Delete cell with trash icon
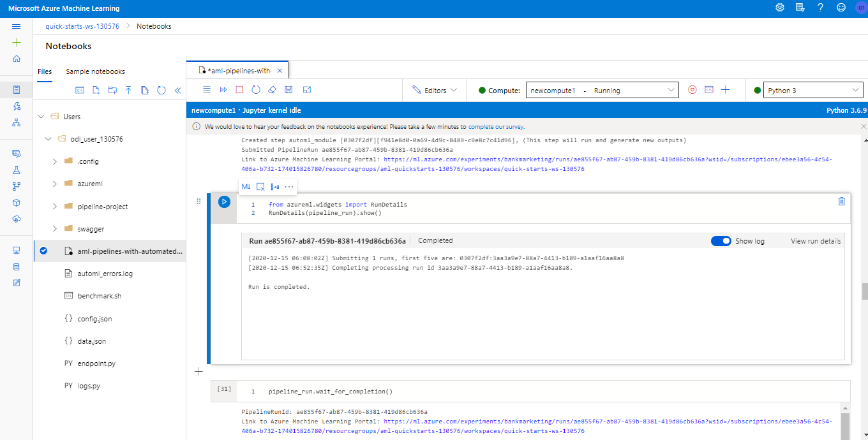 (x=841, y=201)
